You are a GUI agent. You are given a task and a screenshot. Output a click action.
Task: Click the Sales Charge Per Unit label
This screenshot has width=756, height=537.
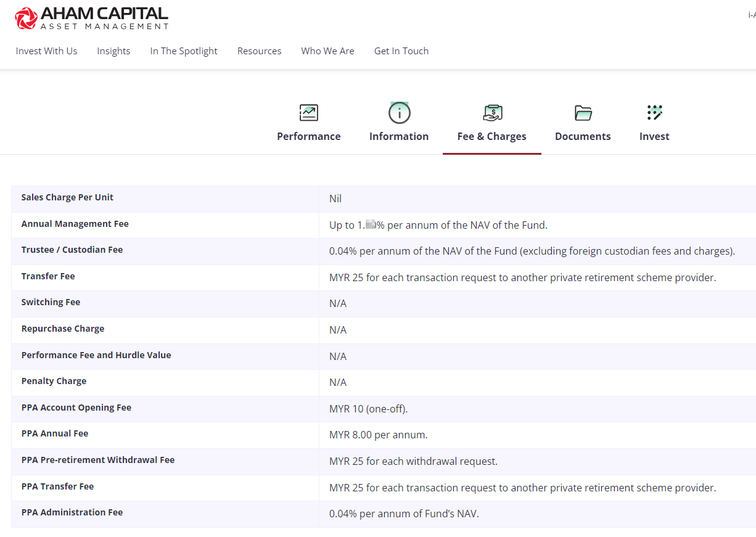(68, 197)
